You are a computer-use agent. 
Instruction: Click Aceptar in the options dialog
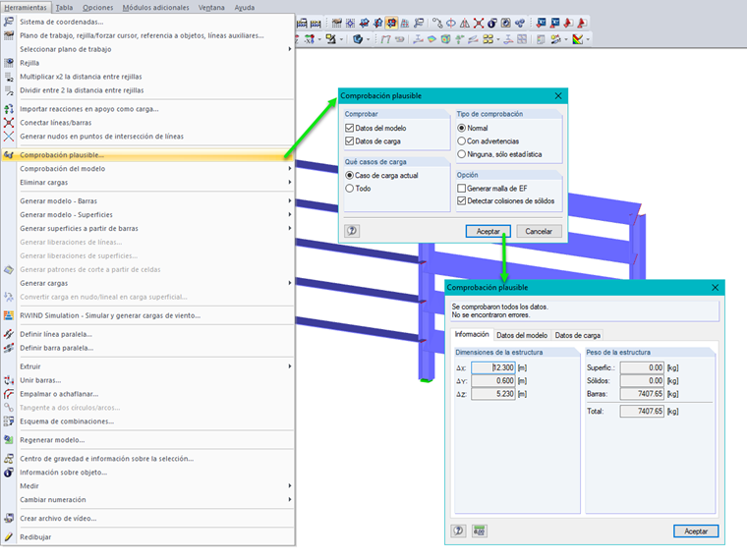[488, 231]
